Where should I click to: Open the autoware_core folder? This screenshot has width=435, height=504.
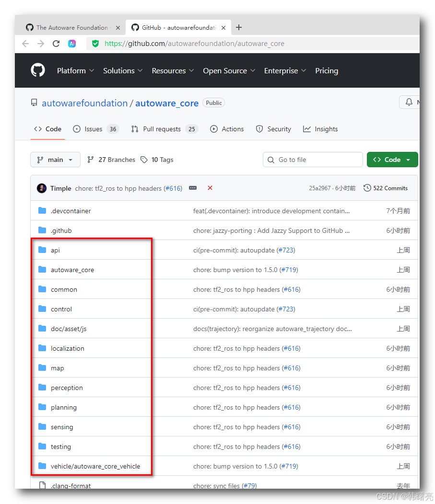(x=72, y=270)
